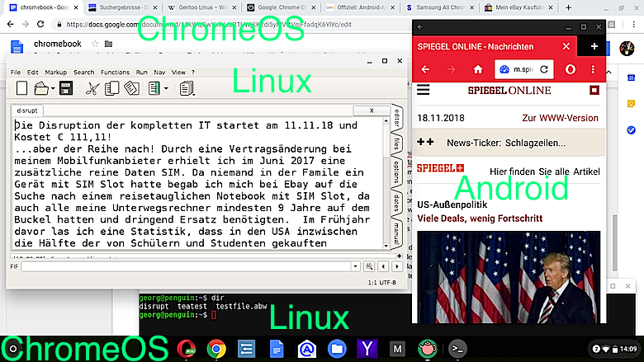Close the disrupt tab with X button
Screen dimensions: 644x362
(372, 110)
